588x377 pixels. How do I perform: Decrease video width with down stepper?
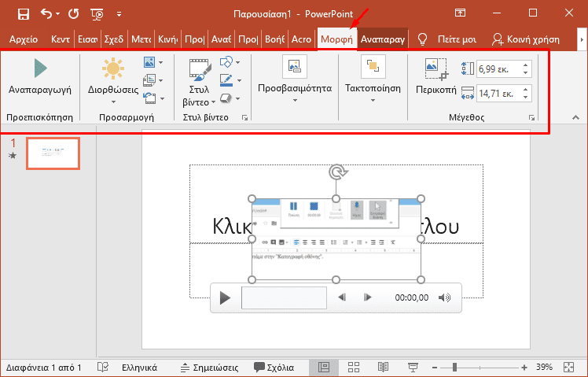coord(526,97)
